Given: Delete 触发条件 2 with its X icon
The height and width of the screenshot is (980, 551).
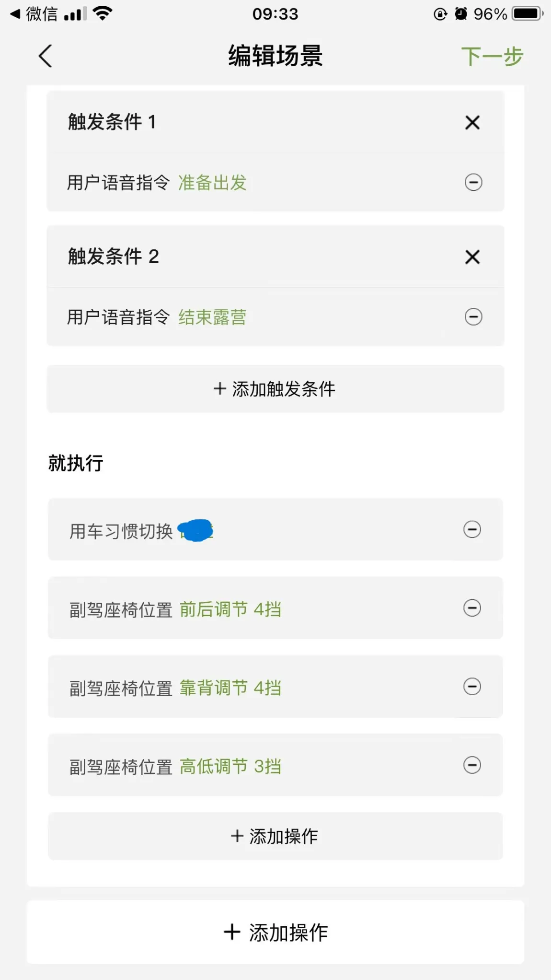Looking at the screenshot, I should (x=472, y=257).
